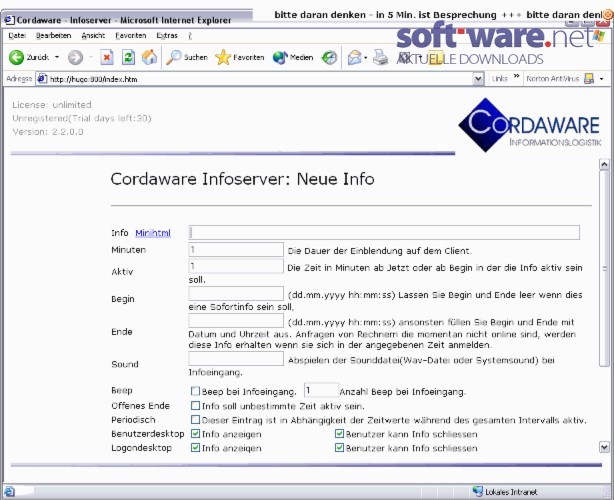
Task: Open Favoriten with the star icon
Action: pyautogui.click(x=240, y=58)
